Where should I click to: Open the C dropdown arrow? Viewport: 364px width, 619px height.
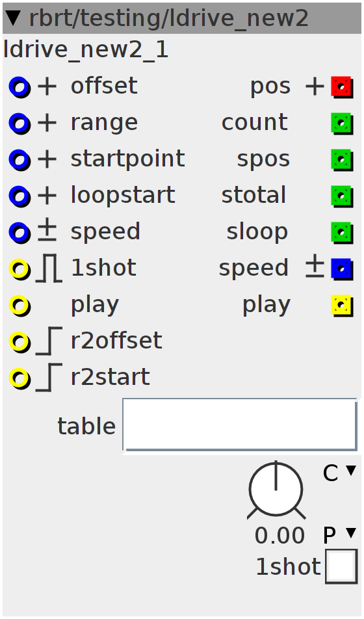350,469
